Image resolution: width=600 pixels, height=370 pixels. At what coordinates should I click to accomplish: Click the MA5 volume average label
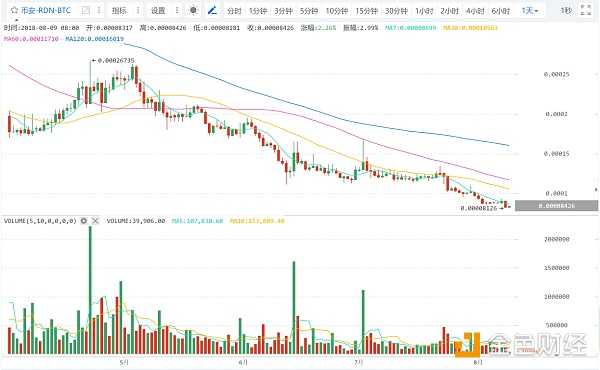pos(197,221)
